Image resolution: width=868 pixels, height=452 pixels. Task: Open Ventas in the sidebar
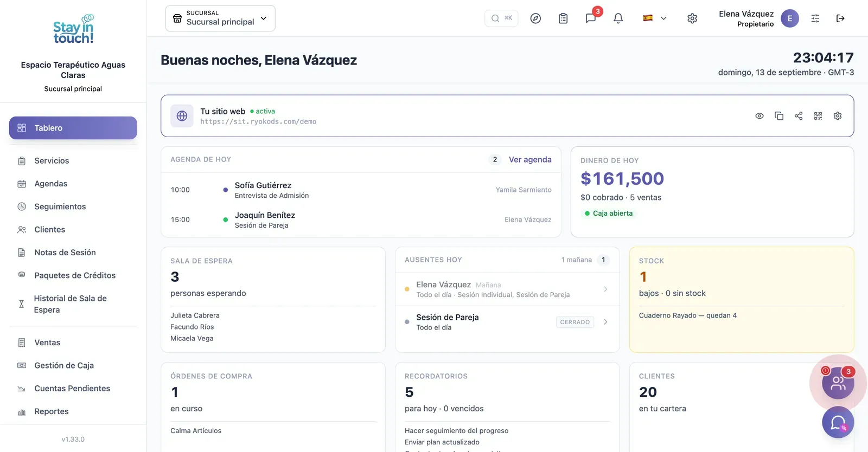pos(73,343)
